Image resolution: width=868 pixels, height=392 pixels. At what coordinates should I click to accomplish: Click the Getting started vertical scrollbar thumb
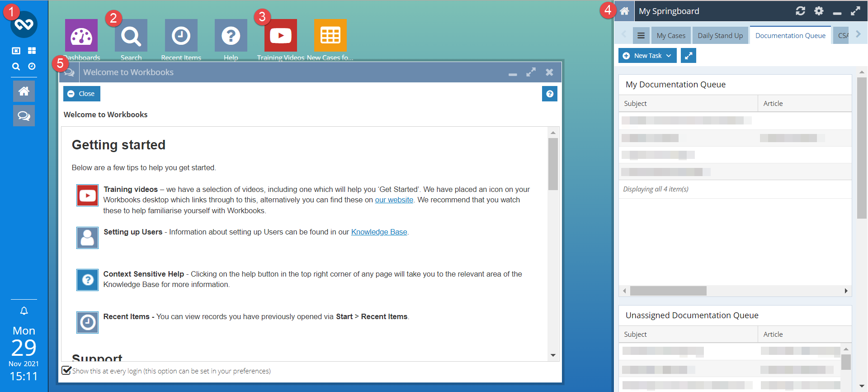point(553,164)
